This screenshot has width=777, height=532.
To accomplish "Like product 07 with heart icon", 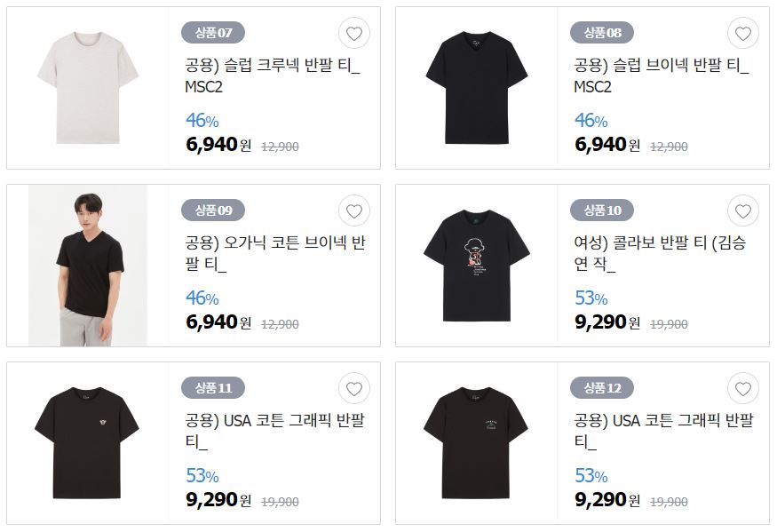I will tap(353, 33).
